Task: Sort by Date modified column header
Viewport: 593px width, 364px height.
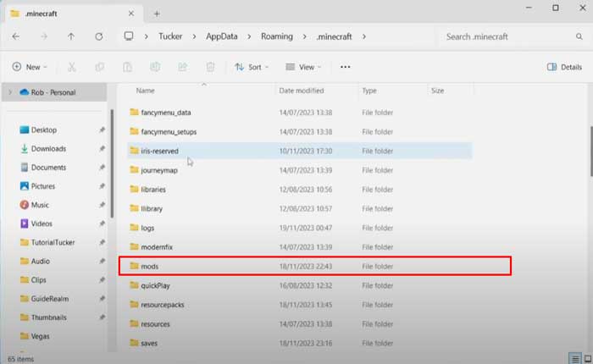Action: tap(302, 90)
